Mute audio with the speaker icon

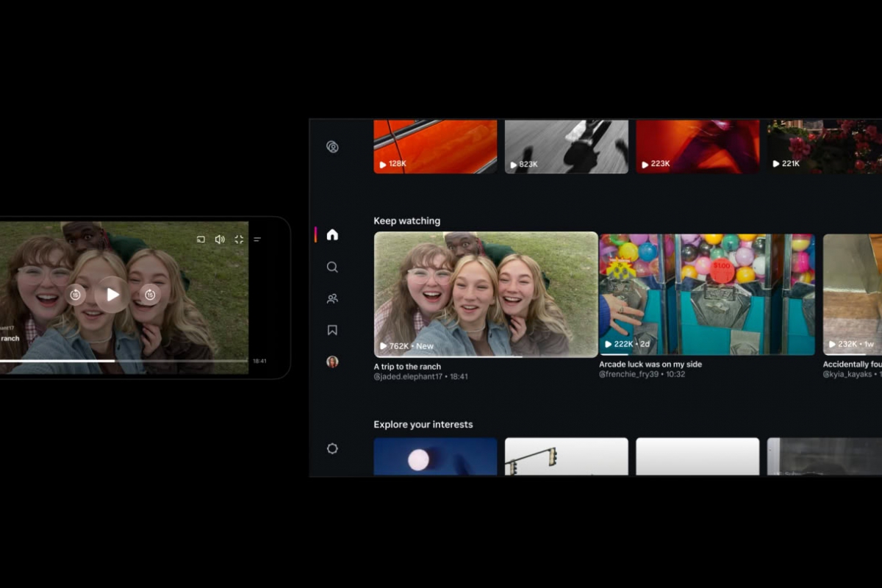[220, 240]
